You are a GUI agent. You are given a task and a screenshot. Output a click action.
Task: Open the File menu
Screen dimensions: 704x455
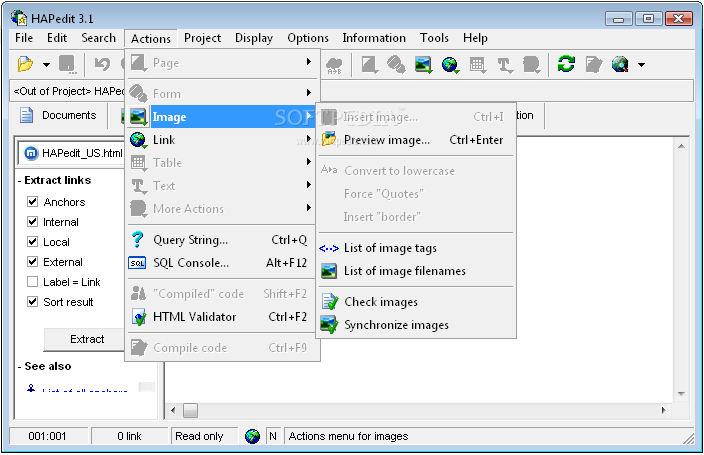pos(24,38)
